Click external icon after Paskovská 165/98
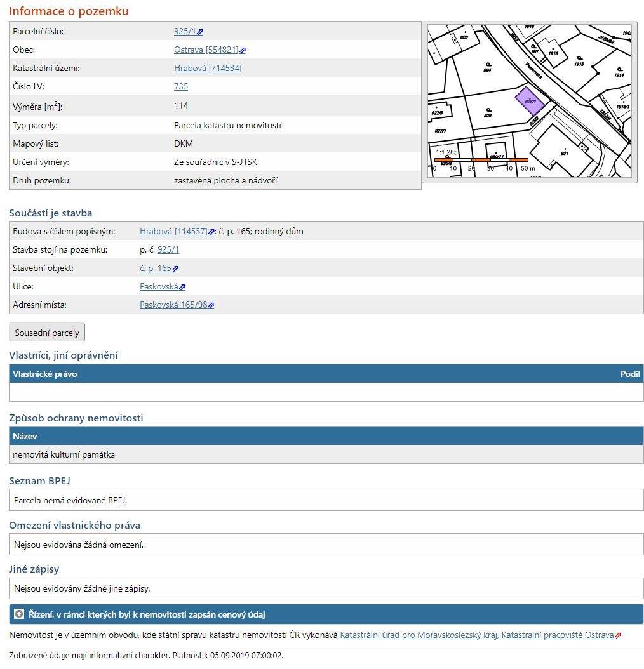The height and width of the screenshot is (669, 644). (211, 305)
